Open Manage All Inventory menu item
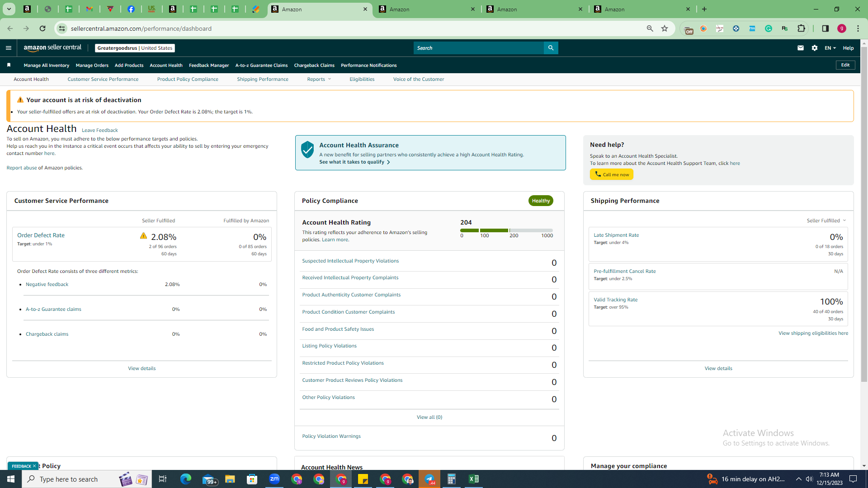Image resolution: width=868 pixels, height=488 pixels. click(47, 65)
